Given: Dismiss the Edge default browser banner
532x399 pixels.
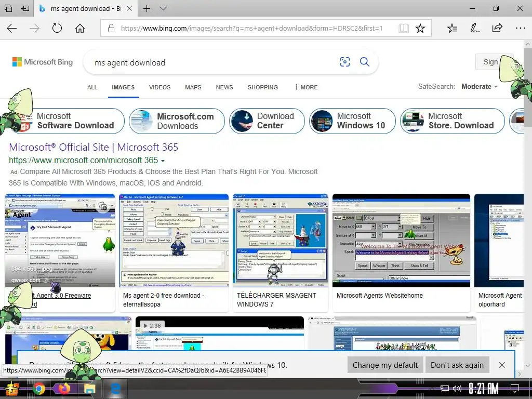Looking at the screenshot, I should click(x=502, y=365).
